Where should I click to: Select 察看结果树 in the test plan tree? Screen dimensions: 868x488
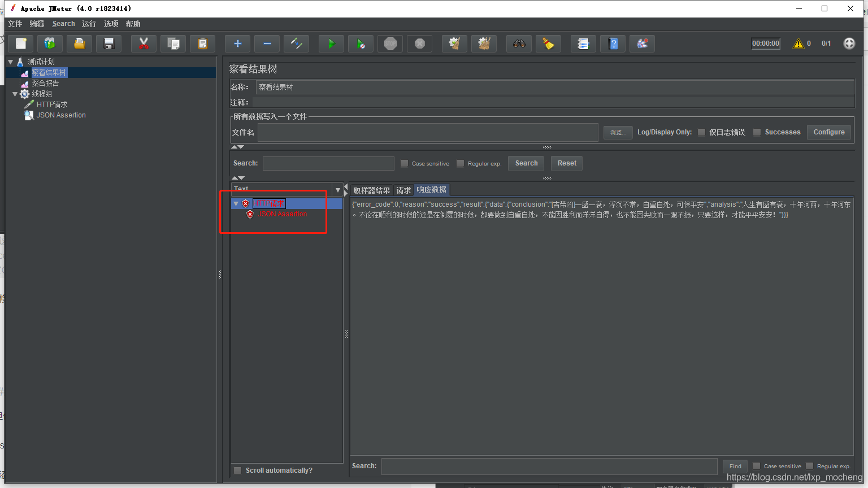pos(49,72)
